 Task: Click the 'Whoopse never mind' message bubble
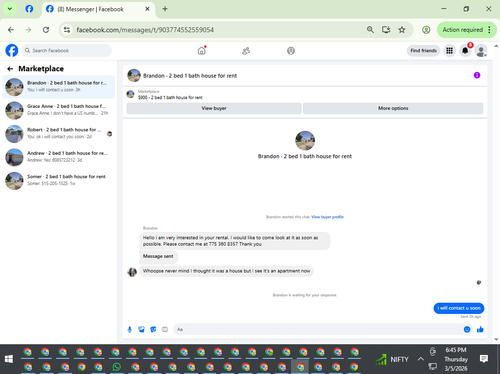tap(226, 271)
